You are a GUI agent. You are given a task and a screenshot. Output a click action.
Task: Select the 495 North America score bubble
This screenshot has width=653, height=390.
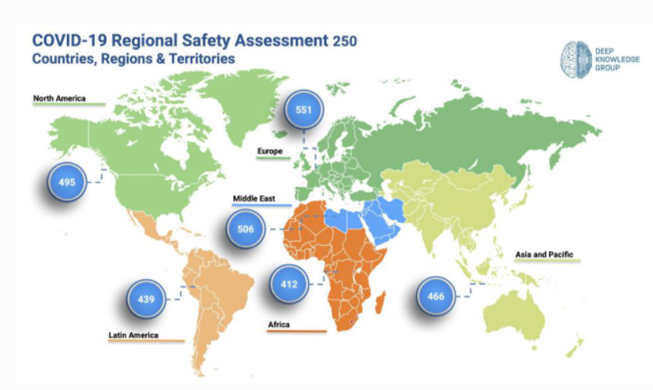coord(67,182)
